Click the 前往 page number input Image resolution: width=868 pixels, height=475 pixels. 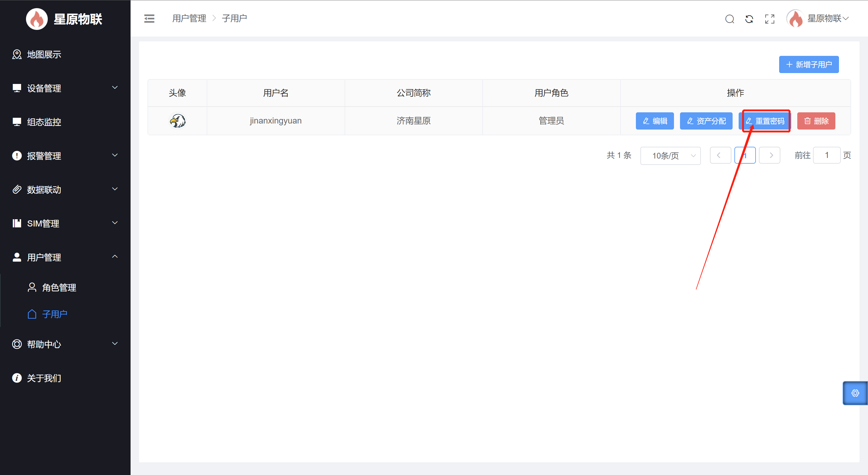826,155
